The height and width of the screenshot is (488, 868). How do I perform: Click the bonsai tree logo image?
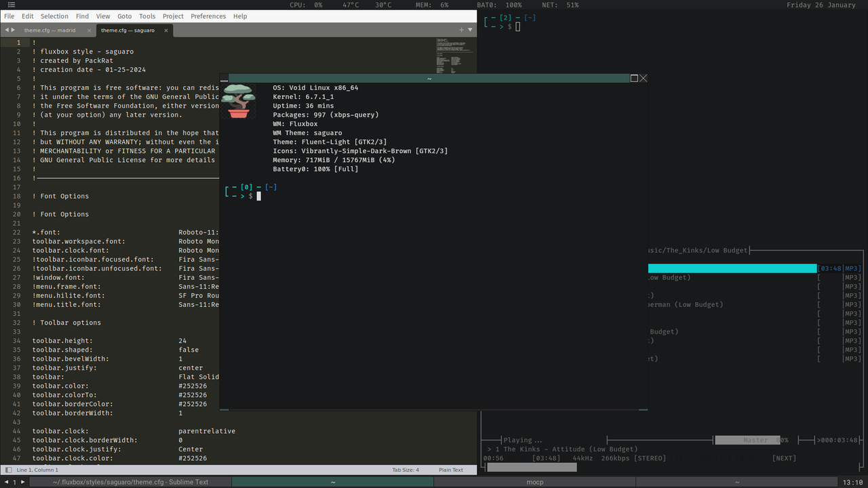click(x=239, y=101)
